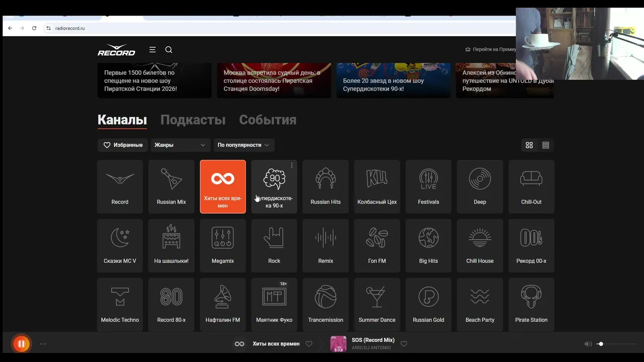Screen dimensions: 644x362
Task: Play the Russian Gold channel
Action: [x=428, y=304]
